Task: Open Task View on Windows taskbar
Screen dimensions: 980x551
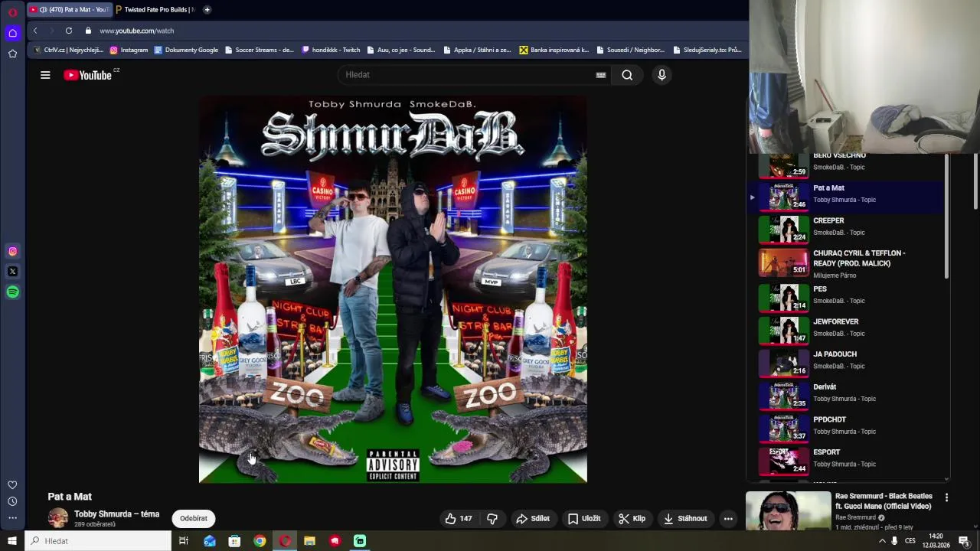Action: [183, 541]
